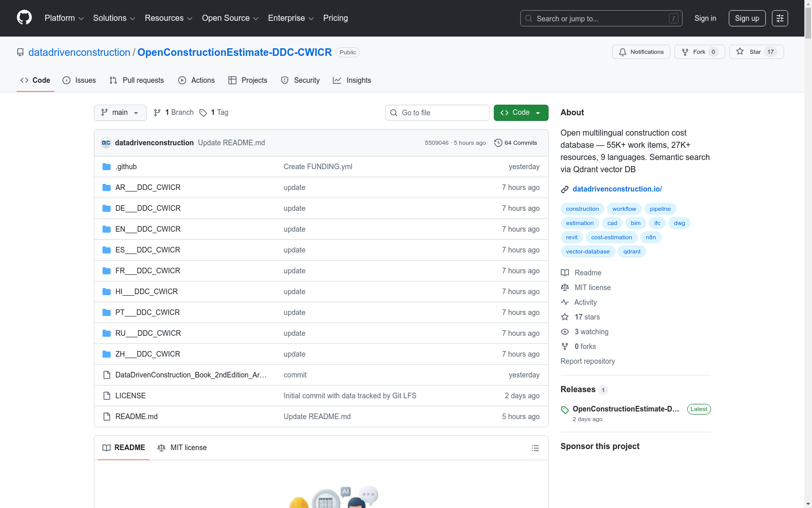Click the folder icon for EN___DDC_CWICR
This screenshot has height=508, width=812.
tap(107, 229)
